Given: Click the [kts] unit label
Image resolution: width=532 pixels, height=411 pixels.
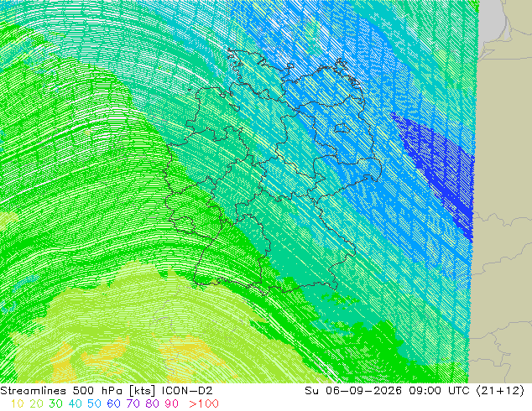Looking at the screenshot, I should click(x=143, y=391).
